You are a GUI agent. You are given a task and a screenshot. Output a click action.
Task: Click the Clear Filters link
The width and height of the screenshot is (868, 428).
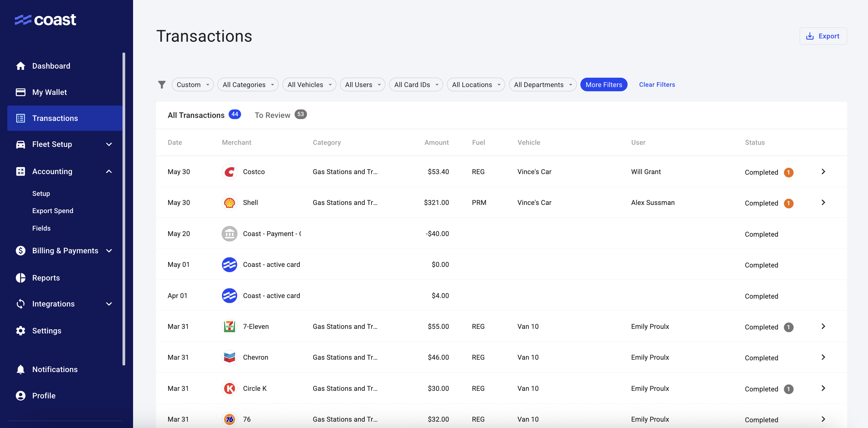[657, 85]
